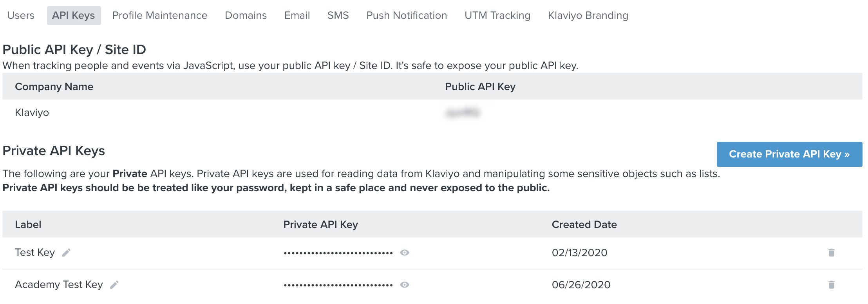Image resolution: width=868 pixels, height=304 pixels.
Task: Click Create Private API Key button
Action: pyautogui.click(x=789, y=154)
